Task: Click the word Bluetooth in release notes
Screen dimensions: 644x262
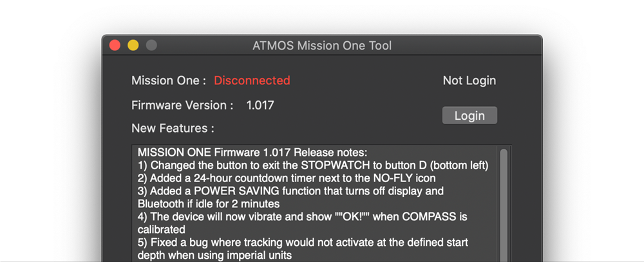Action: 162,203
